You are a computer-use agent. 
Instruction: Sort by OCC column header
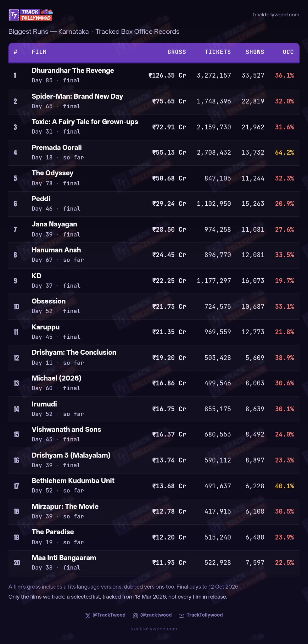[288, 52]
